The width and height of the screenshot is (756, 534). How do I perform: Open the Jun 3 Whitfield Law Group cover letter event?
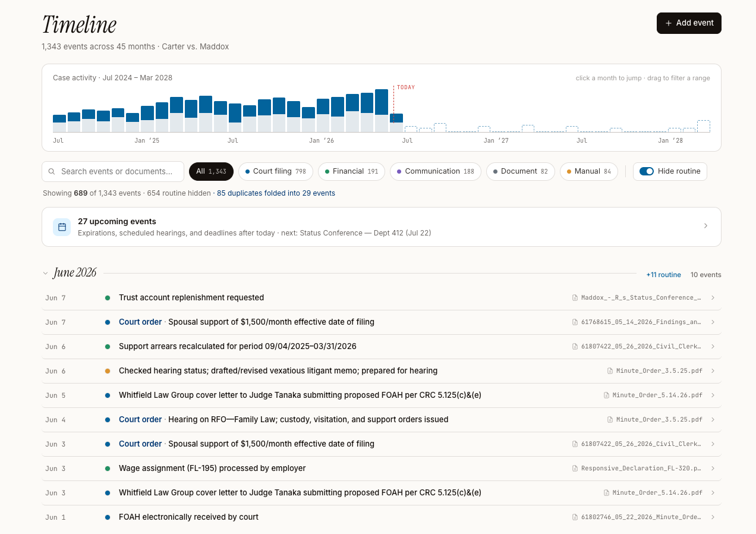point(382,492)
